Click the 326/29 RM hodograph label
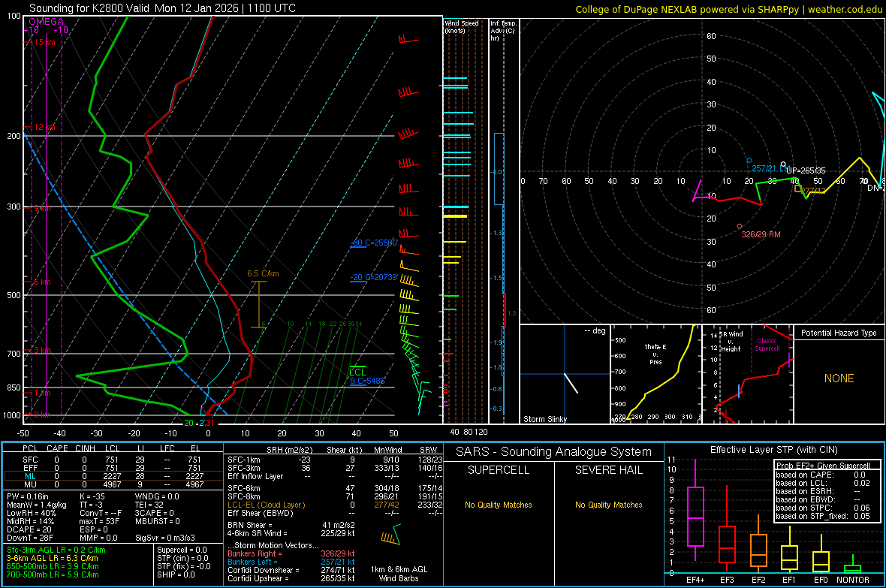The height and width of the screenshot is (588, 886). point(761,234)
